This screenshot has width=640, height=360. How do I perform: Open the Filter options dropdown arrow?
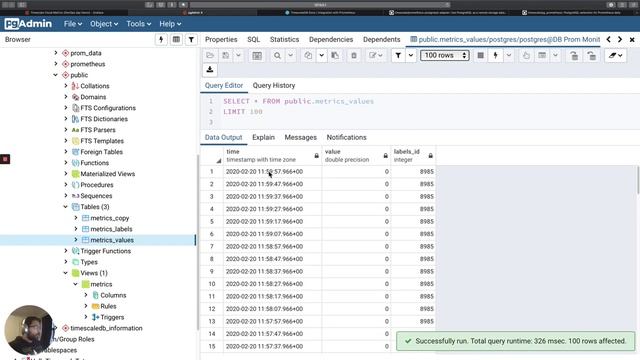coord(411,56)
